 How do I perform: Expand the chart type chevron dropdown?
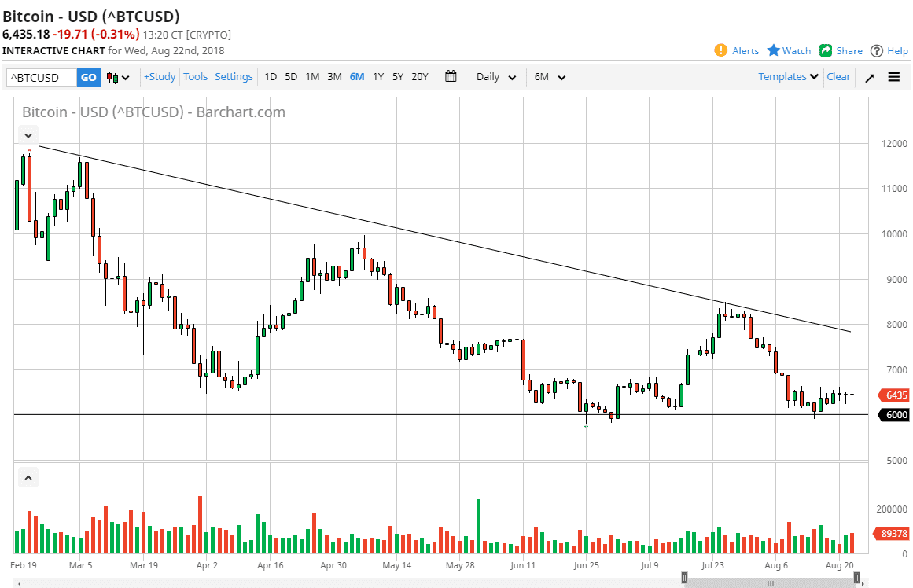[x=125, y=77]
